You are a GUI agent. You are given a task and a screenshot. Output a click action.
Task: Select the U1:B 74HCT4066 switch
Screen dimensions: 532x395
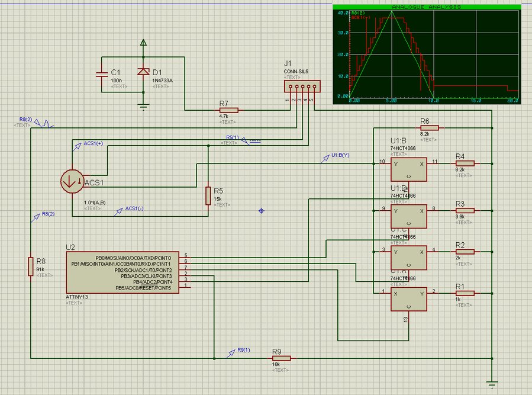click(x=408, y=169)
